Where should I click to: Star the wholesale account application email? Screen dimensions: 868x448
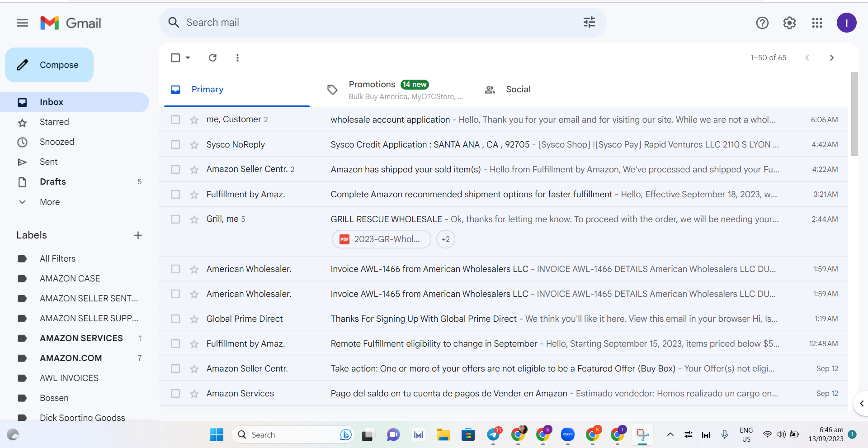[194, 120]
